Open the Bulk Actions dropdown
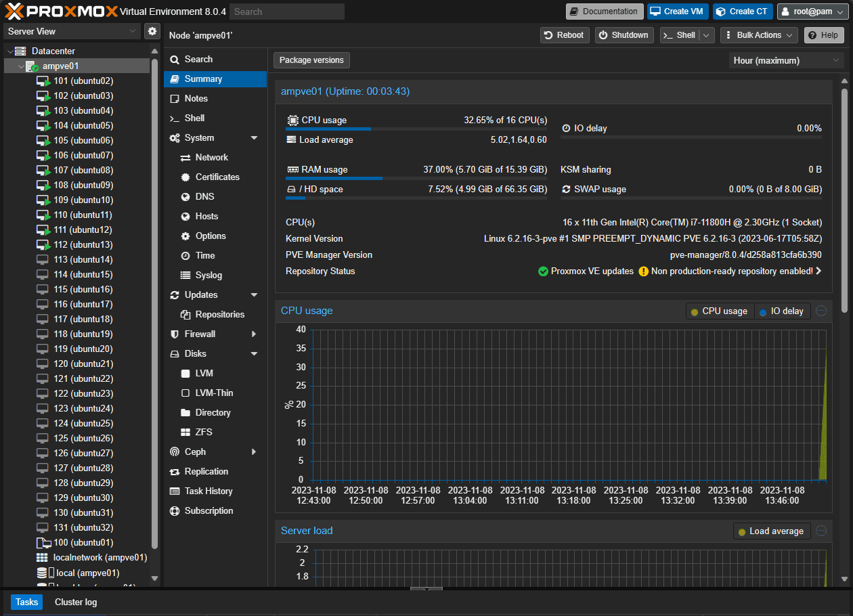This screenshot has height=616, width=853. (x=758, y=35)
